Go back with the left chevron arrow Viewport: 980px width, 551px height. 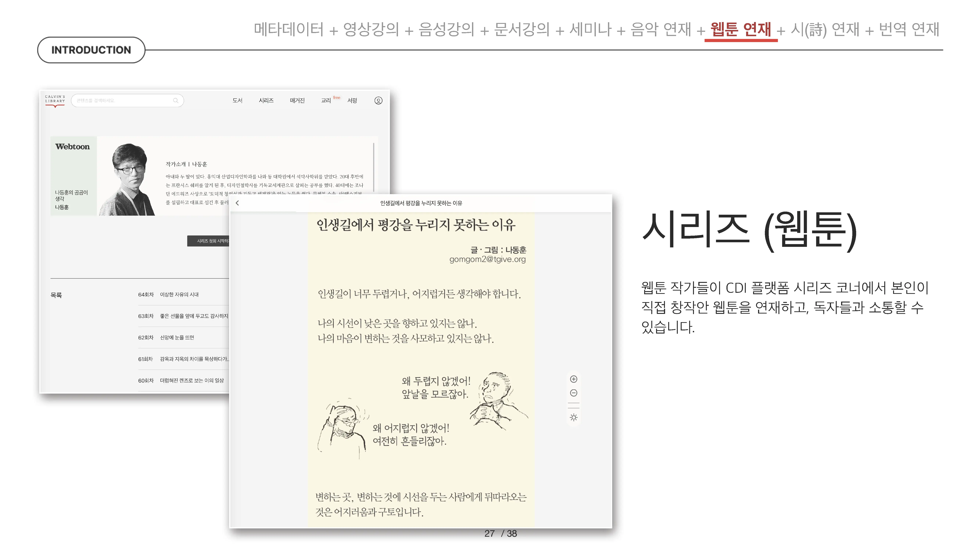click(237, 203)
